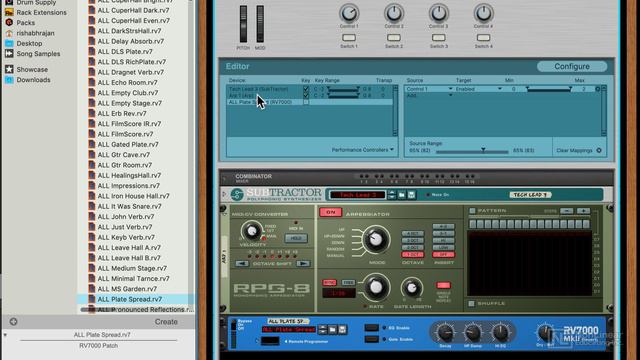Toggle EQ Enable on RV7000
The image size is (640, 360).
[371, 328]
